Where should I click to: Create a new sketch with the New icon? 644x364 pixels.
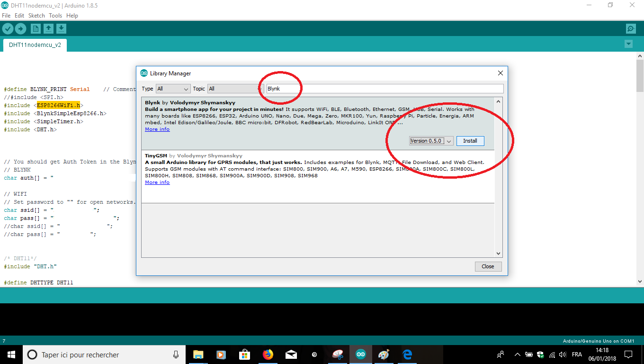tap(36, 29)
